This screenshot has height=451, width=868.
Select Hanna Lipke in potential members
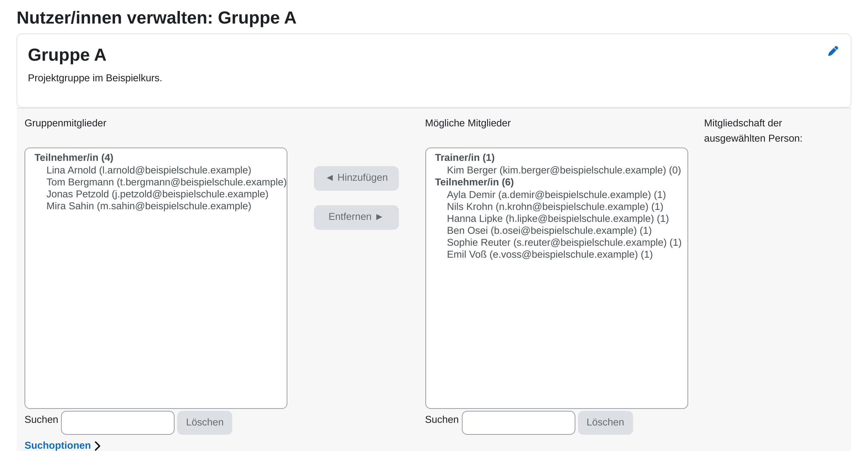(x=558, y=219)
